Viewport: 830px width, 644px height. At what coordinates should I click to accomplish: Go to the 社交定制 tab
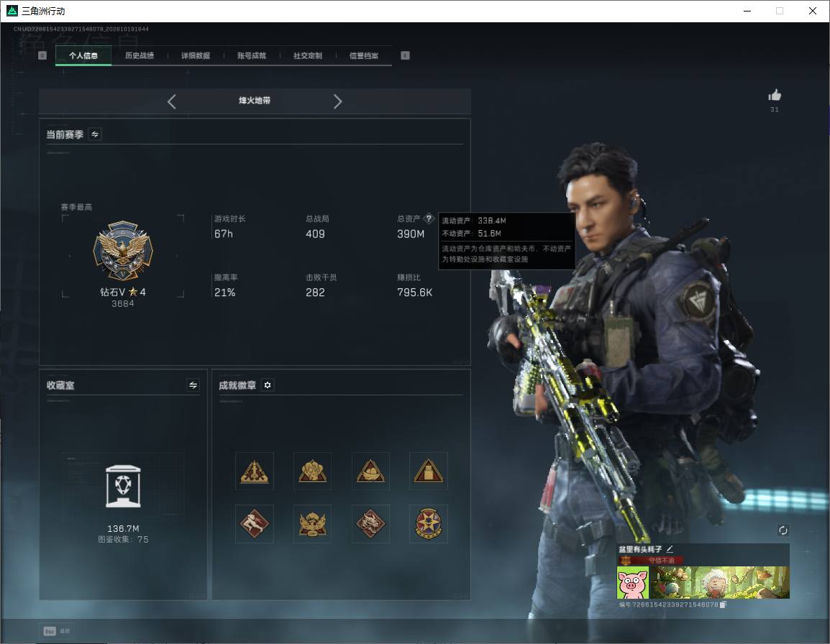coord(308,55)
